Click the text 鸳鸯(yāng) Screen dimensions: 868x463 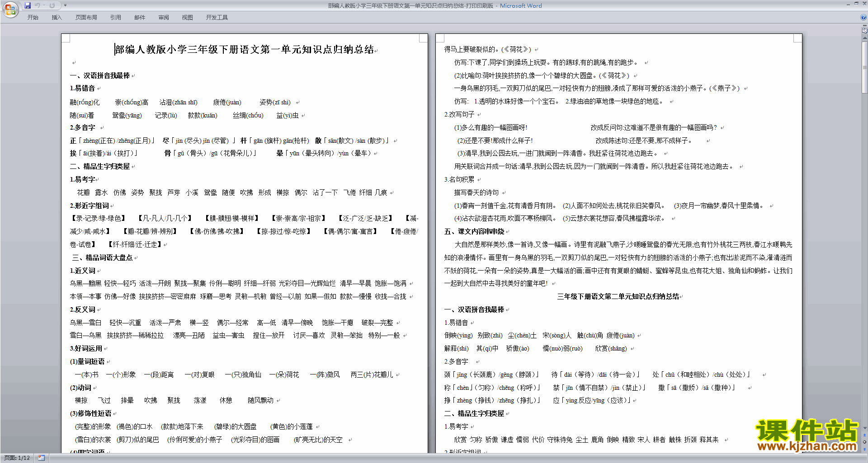click(127, 115)
